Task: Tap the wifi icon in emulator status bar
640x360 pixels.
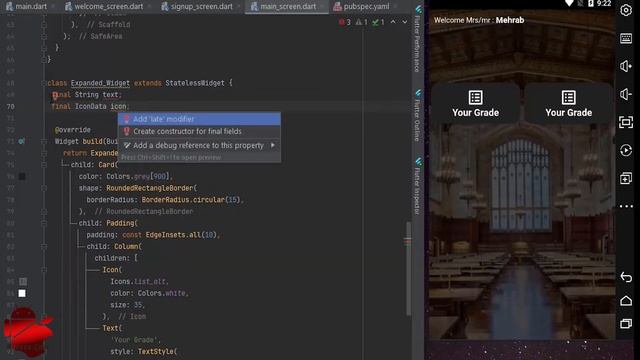Action: 569,3
